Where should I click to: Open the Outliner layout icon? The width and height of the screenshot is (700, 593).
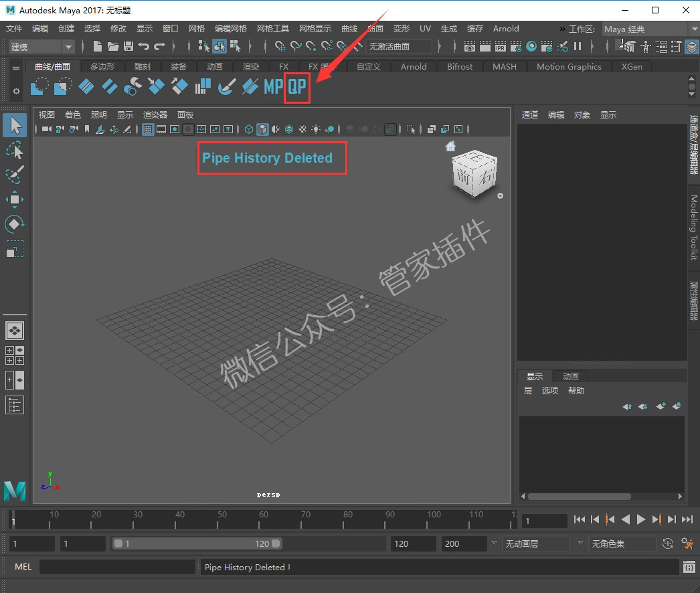15,405
